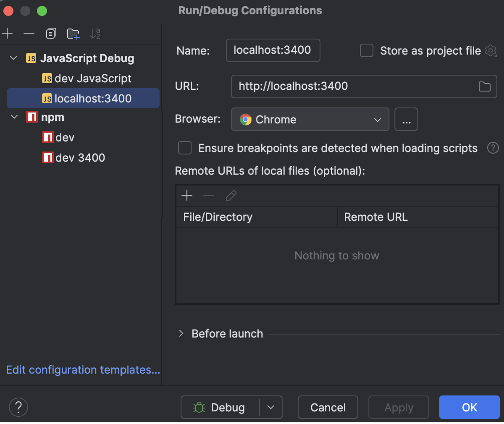Open settings via the gear beside Store as project file
Image resolution: width=504 pixels, height=424 pixels.
pyautogui.click(x=491, y=51)
